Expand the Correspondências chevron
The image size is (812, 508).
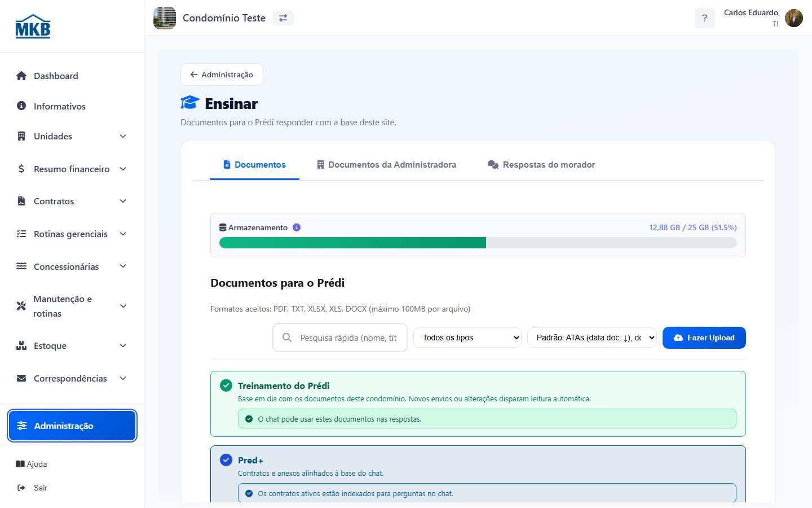[123, 378]
